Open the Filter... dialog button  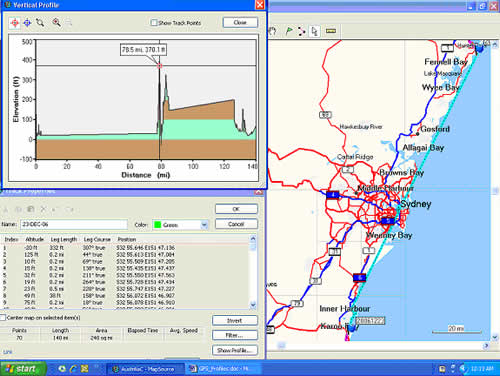tap(235, 335)
